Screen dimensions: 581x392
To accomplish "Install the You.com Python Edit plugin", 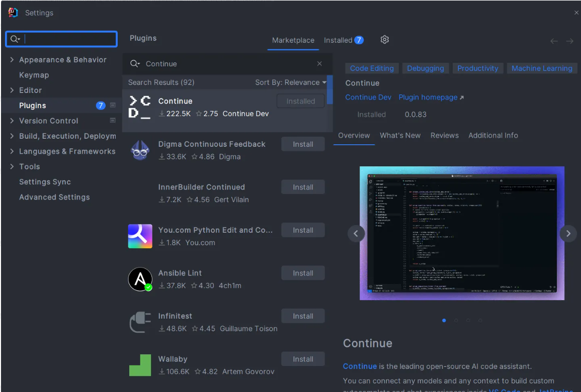I will (x=303, y=230).
